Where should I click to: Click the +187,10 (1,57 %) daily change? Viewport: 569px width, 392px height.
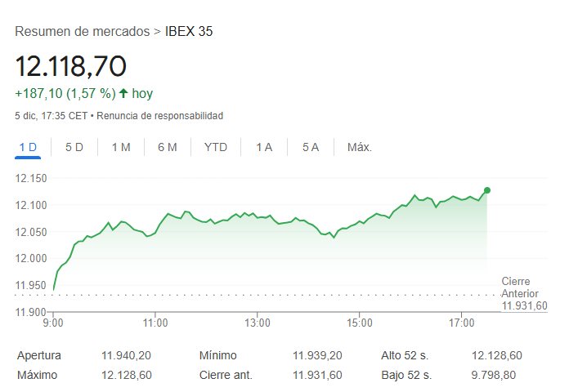tap(65, 93)
